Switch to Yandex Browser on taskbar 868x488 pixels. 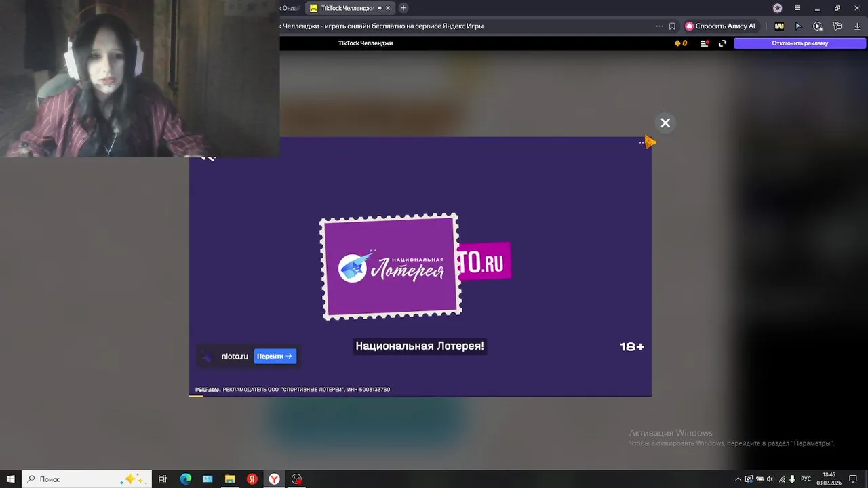click(x=274, y=479)
